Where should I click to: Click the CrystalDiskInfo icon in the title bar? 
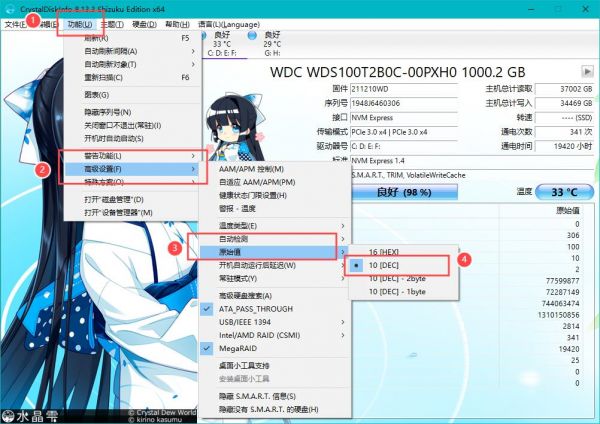coord(10,9)
